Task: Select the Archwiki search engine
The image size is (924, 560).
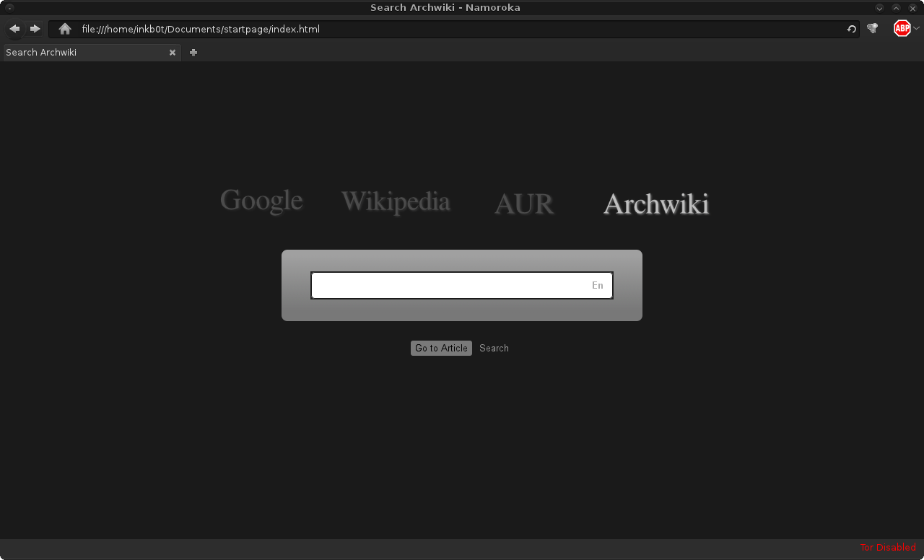Action: click(x=656, y=204)
